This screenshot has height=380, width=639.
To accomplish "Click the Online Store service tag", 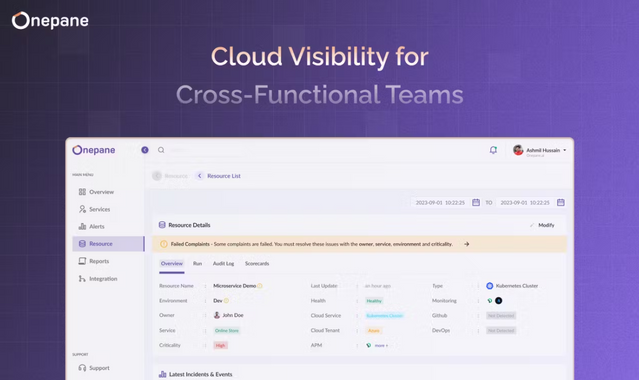I will point(227,330).
